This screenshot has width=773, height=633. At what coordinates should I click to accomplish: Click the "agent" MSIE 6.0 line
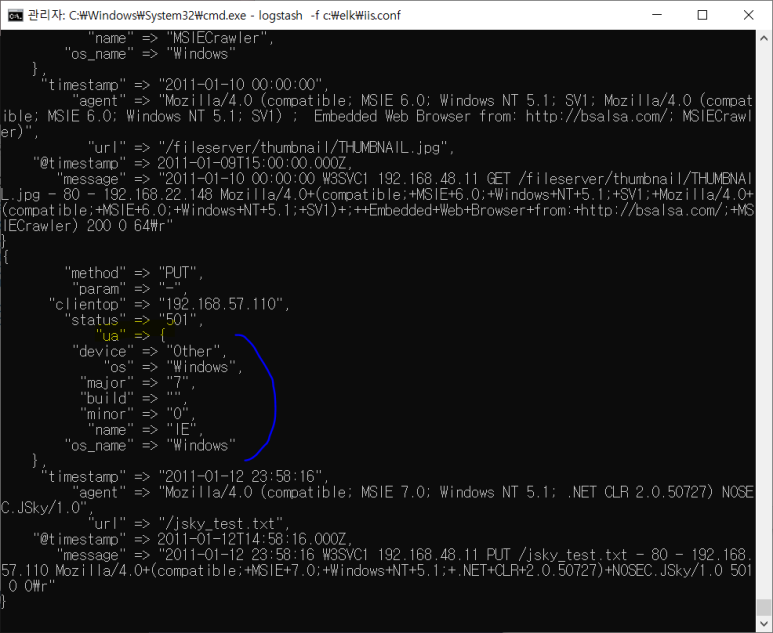pyautogui.click(x=377, y=116)
